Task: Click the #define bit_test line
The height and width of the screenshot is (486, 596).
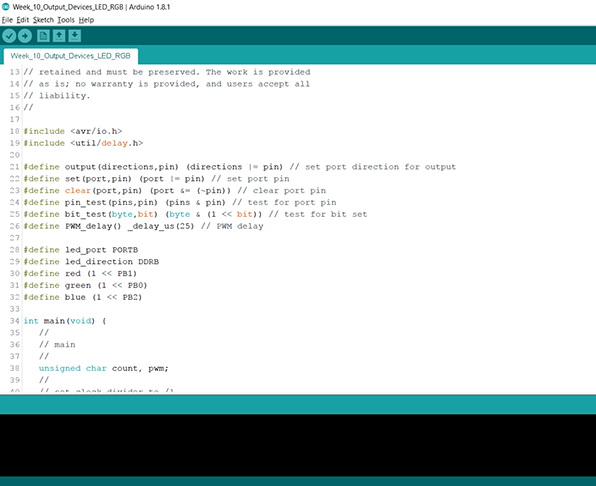Action: (195, 214)
